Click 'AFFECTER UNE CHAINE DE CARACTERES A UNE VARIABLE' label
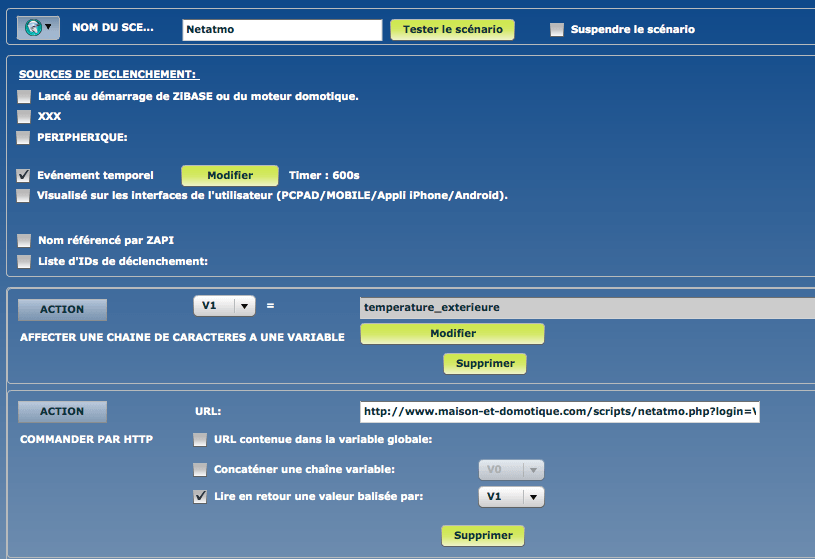815x559 pixels. tap(182, 337)
